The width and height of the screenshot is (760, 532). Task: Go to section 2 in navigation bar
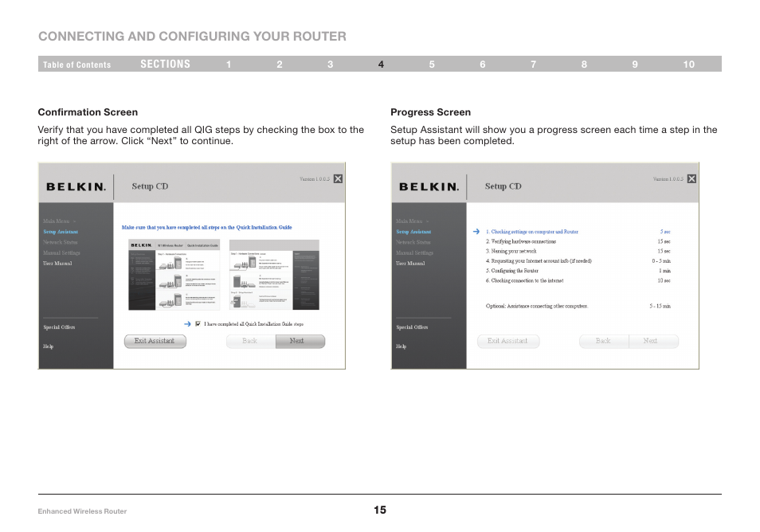(279, 65)
